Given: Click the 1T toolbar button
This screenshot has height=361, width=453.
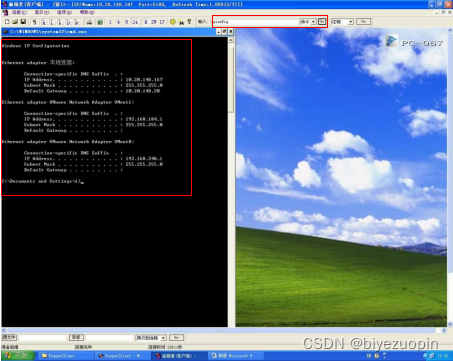Looking at the screenshot, I should click(x=162, y=22).
